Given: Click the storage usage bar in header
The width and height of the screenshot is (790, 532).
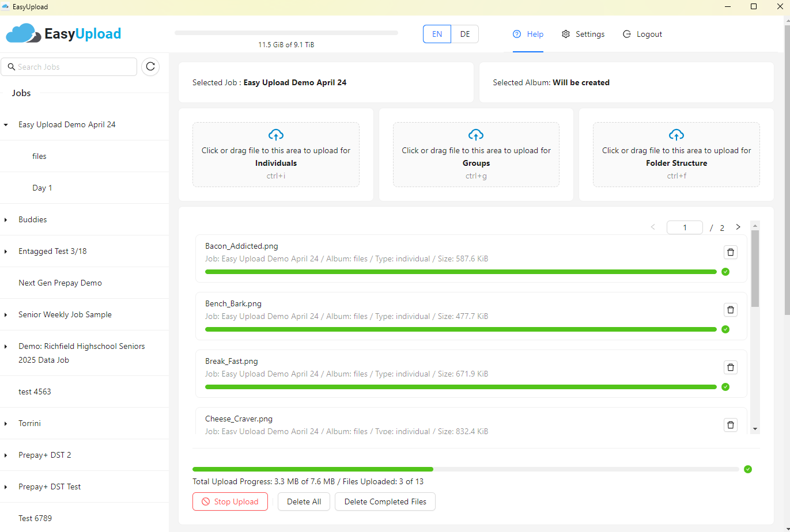Looking at the screenshot, I should pyautogui.click(x=286, y=33).
